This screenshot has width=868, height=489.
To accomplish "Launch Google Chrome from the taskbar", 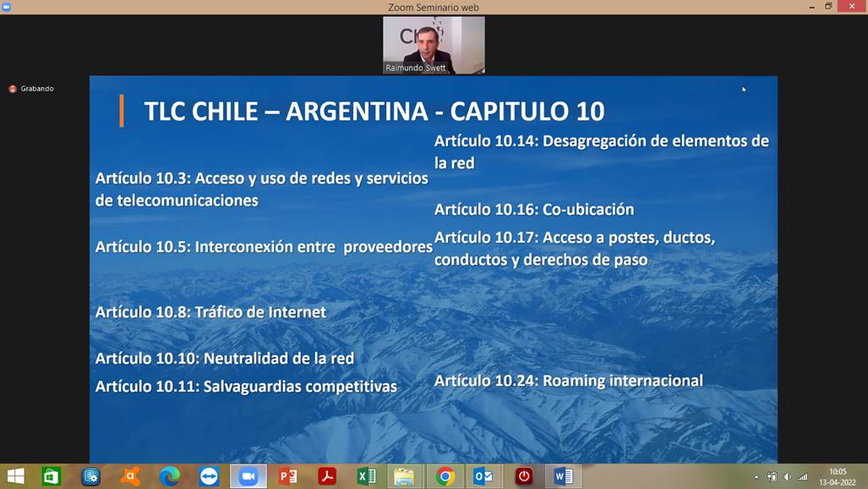I will [x=445, y=476].
